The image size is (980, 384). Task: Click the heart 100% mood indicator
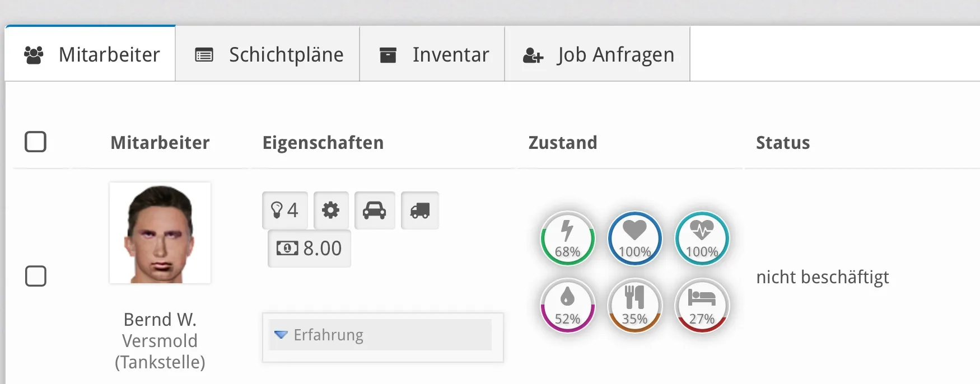(x=634, y=238)
